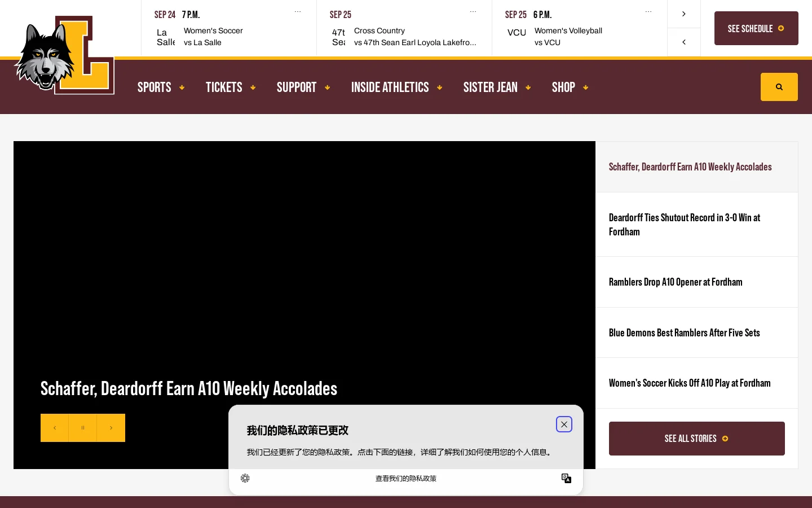Pause the story carousel

(83, 428)
